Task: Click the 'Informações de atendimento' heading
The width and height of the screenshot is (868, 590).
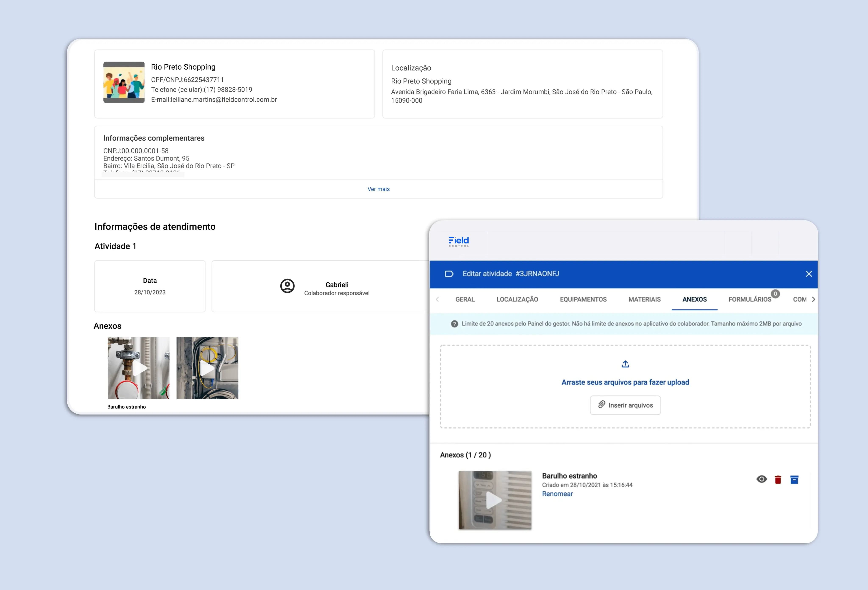Action: (155, 226)
